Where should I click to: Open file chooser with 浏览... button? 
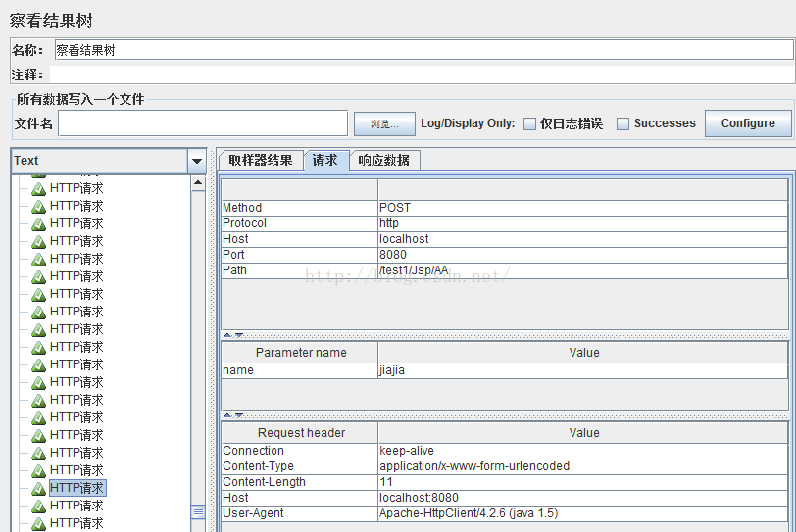coord(384,123)
